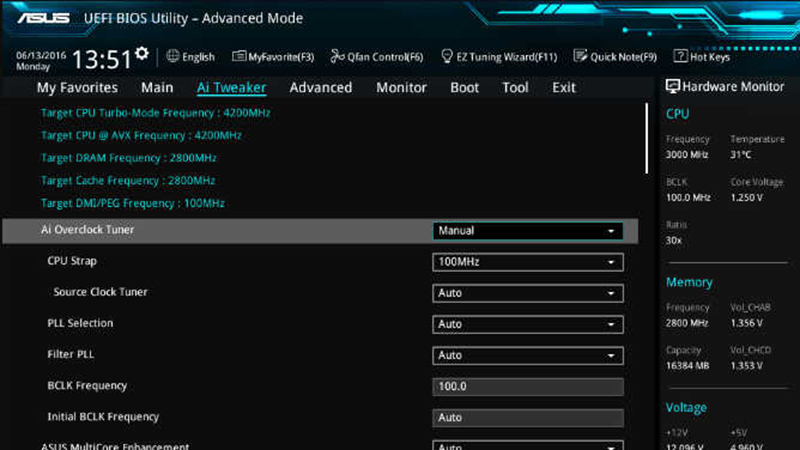This screenshot has width=800, height=450.
Task: Switch to Main tab
Action: 157,88
